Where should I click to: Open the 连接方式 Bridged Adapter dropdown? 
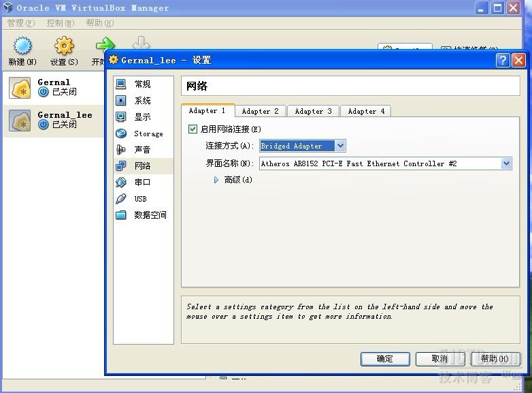[303, 146]
